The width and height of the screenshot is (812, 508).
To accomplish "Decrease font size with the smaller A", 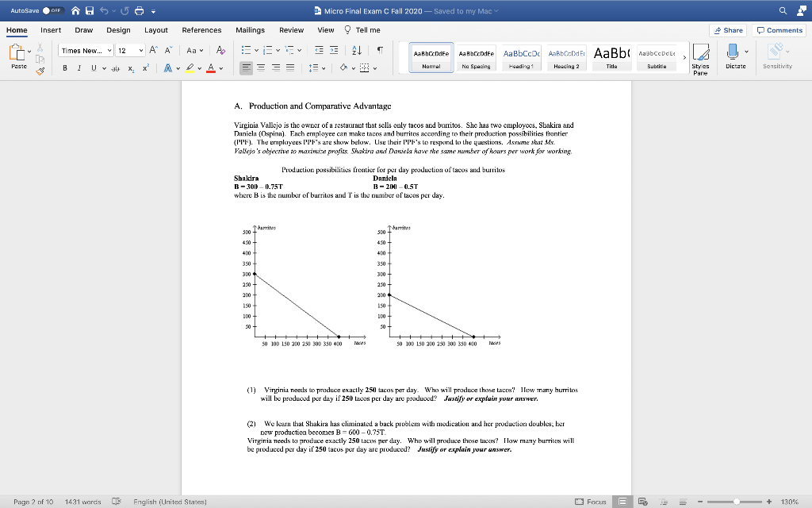I will click(x=168, y=50).
